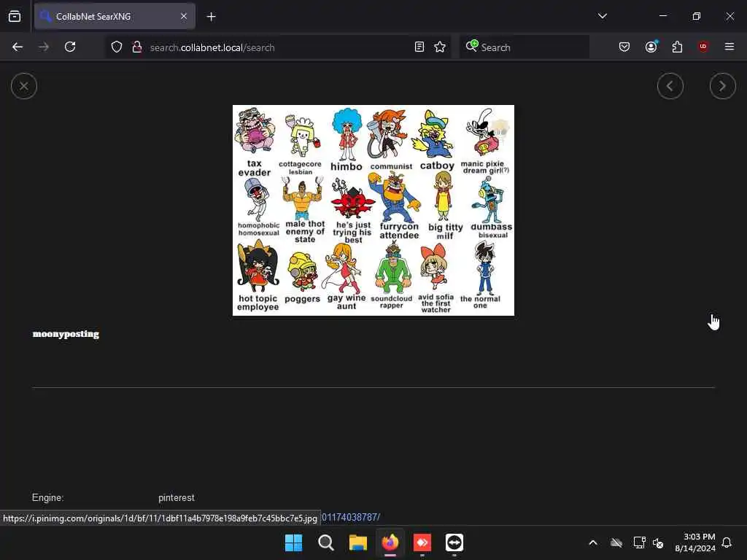Open network status from the tray
747x560 pixels.
[x=639, y=542]
